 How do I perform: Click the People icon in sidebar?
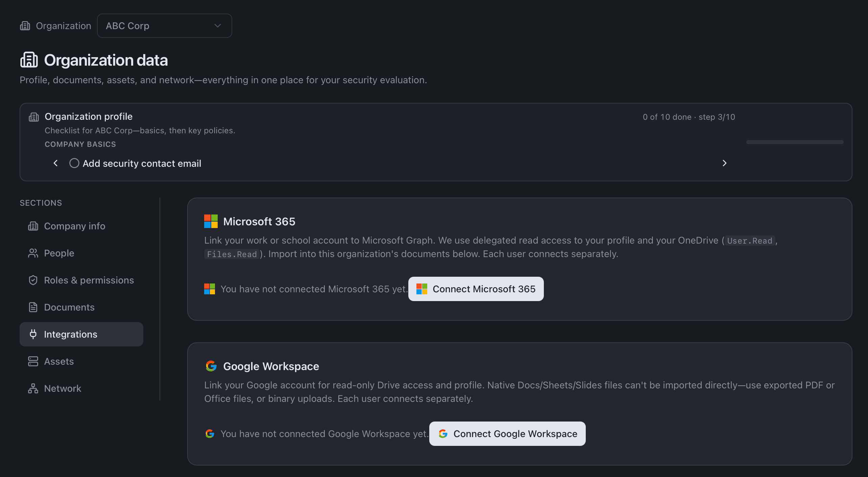coord(33,253)
